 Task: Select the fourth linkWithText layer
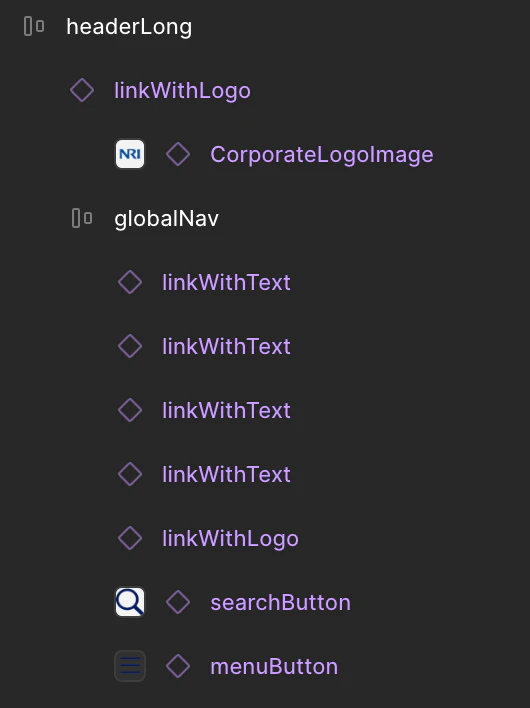pos(226,475)
